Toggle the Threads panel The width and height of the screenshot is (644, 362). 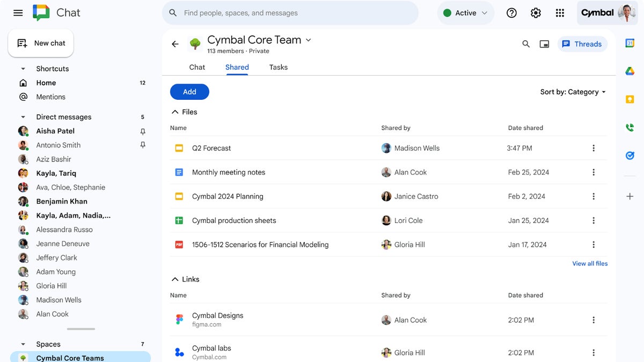(582, 44)
